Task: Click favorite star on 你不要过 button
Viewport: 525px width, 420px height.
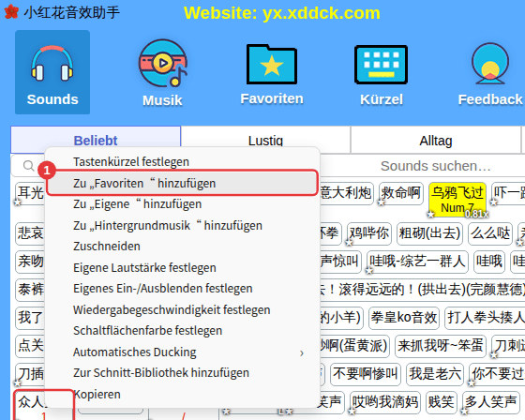Action: point(472,382)
